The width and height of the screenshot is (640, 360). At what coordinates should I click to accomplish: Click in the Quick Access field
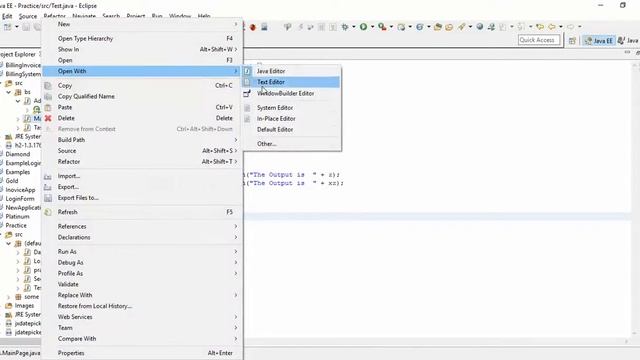[539, 40]
